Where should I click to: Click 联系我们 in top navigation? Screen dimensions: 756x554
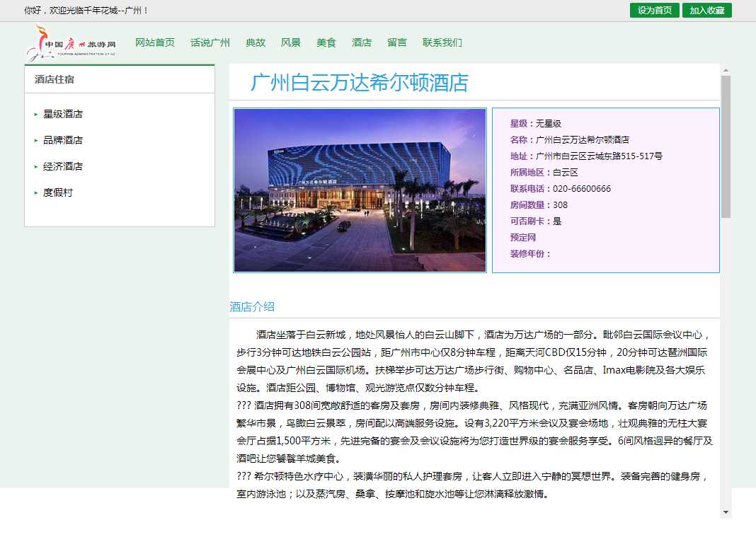tap(442, 42)
